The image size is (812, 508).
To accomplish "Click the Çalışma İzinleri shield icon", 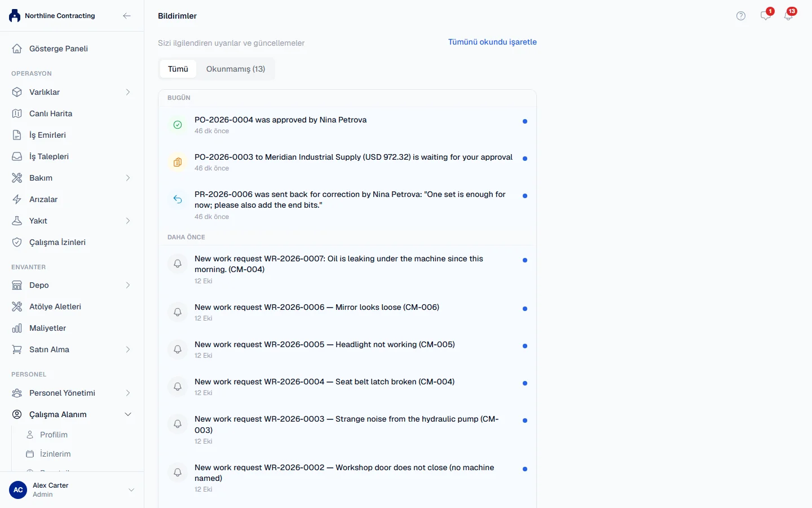I will (x=17, y=242).
